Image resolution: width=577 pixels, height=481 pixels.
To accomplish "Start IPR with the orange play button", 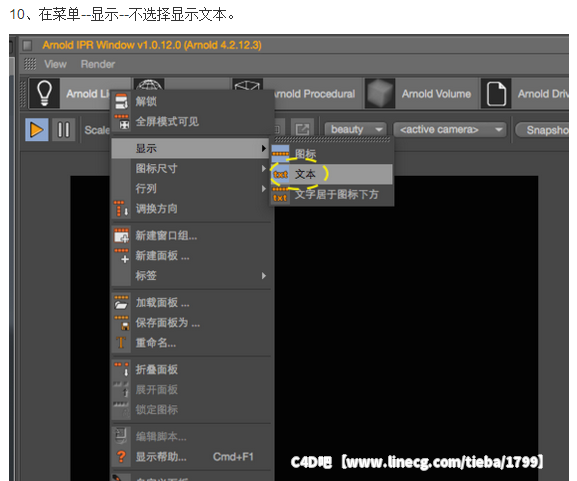I will click(x=36, y=130).
